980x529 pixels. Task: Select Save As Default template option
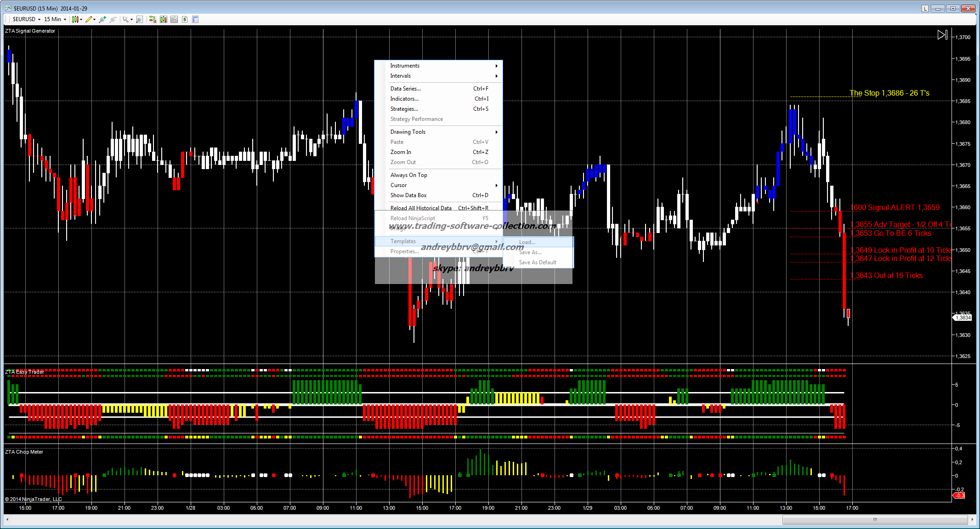click(x=537, y=262)
